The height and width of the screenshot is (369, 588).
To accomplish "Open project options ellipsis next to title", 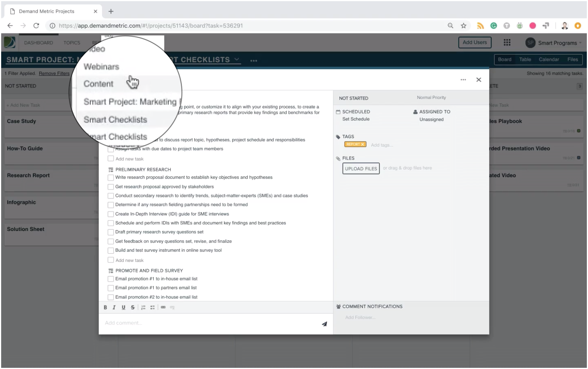I will click(253, 60).
